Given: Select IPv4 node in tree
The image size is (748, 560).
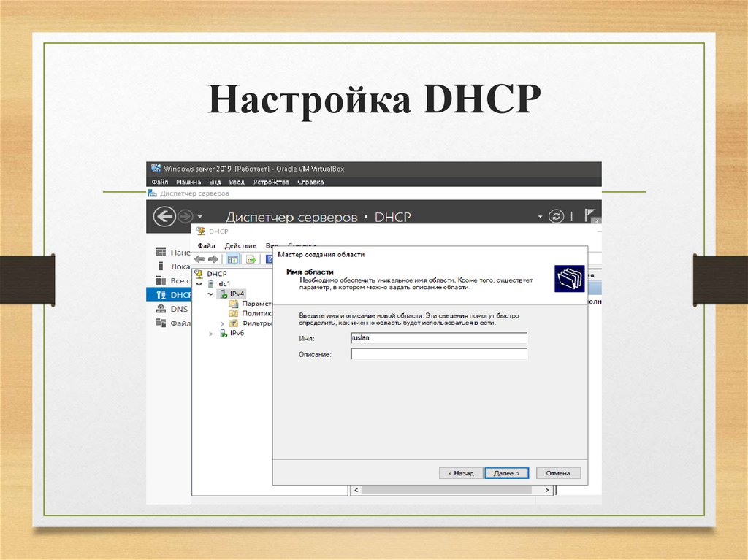Looking at the screenshot, I should [237, 294].
